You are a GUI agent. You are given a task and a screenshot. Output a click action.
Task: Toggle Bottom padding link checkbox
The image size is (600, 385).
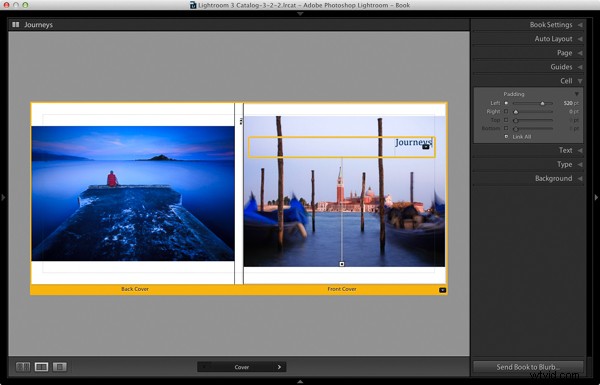[x=506, y=128]
